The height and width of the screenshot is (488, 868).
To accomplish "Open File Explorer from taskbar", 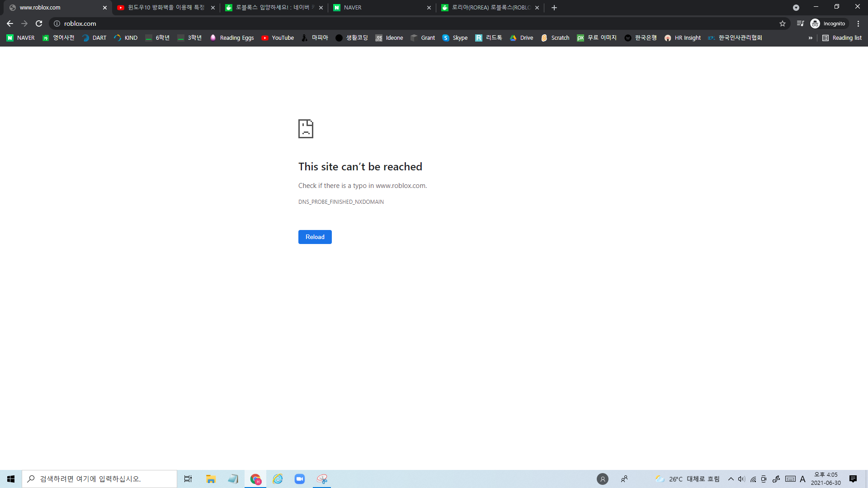I will point(211,479).
